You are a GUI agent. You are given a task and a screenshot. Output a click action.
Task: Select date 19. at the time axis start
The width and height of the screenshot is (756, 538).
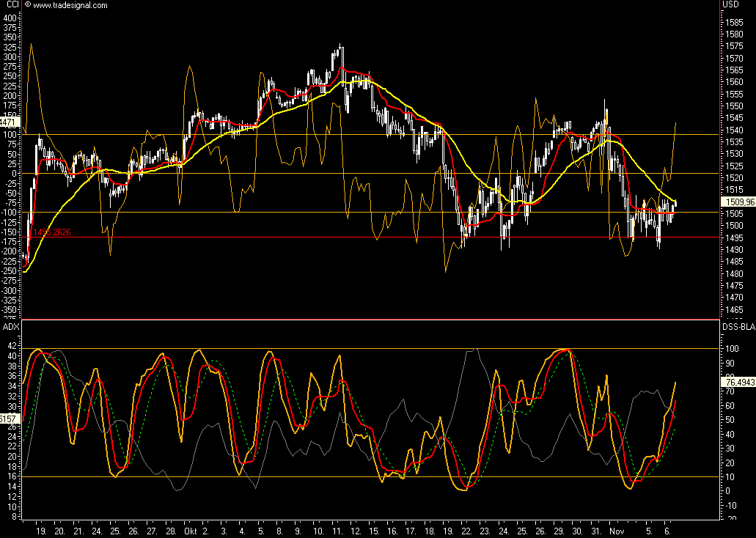tap(41, 528)
